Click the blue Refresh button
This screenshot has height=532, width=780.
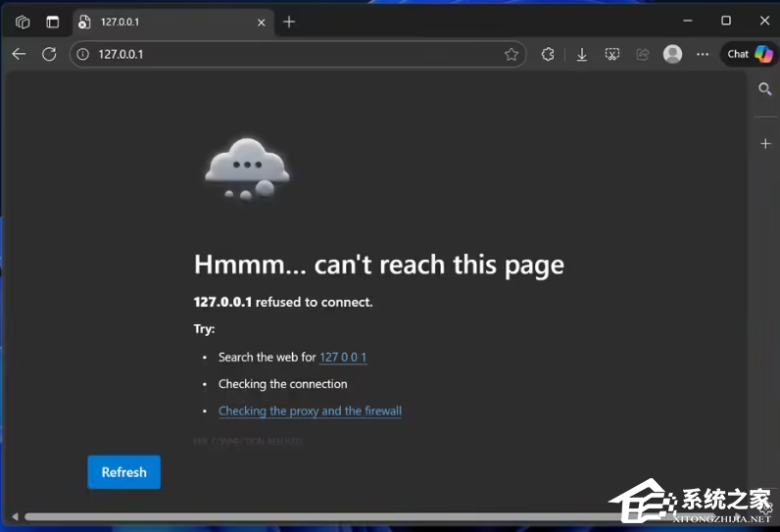(x=123, y=472)
